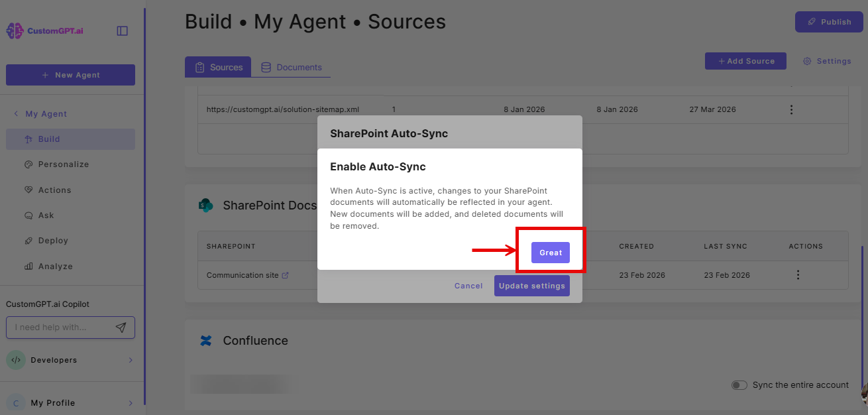Click the Great button in the dialog
Viewport: 868px width, 415px height.
point(550,253)
